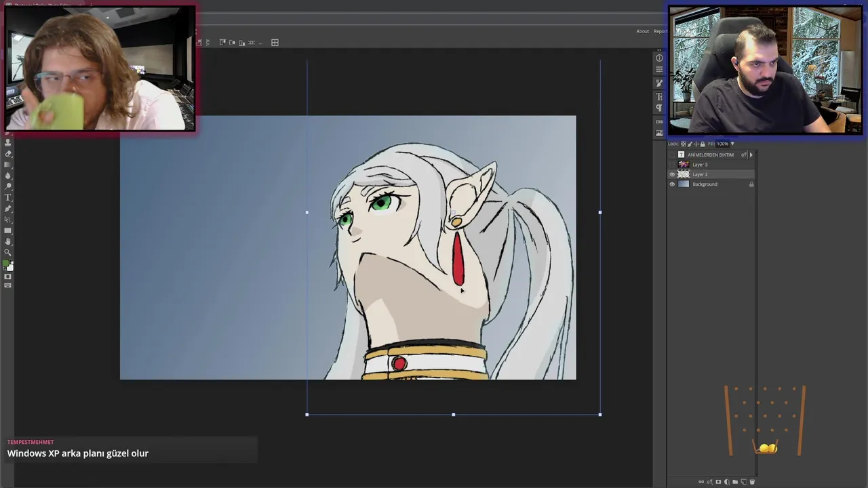Show the ANİMELERDEN BIKTIM text layer
Image resolution: width=868 pixels, height=488 pixels.
pos(672,155)
